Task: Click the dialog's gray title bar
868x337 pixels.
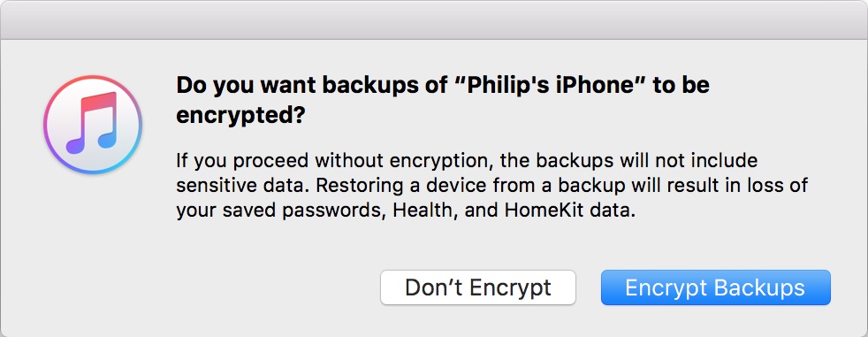Action: [x=434, y=20]
